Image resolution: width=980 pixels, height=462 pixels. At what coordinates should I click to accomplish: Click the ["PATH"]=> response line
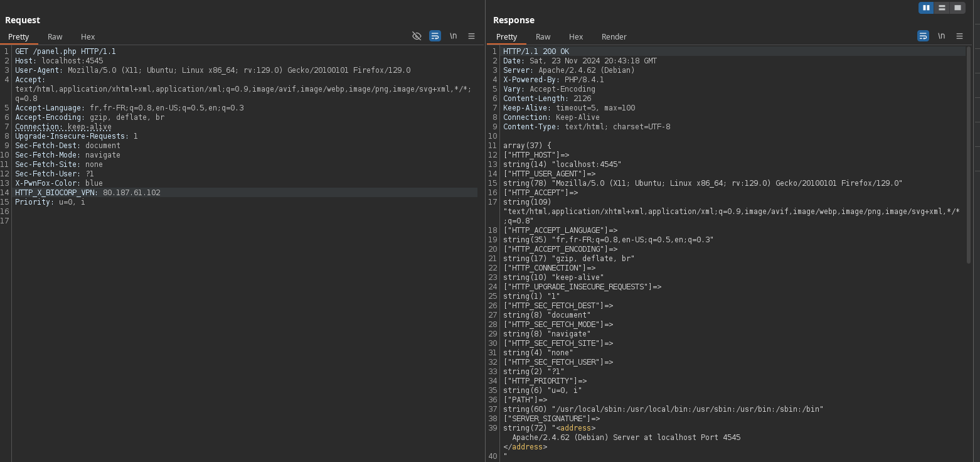pyautogui.click(x=525, y=400)
